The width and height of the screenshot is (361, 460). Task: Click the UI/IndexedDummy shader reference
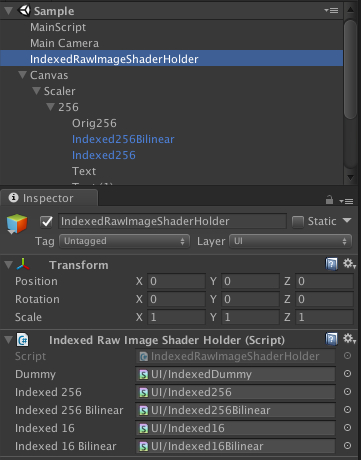coord(235,374)
